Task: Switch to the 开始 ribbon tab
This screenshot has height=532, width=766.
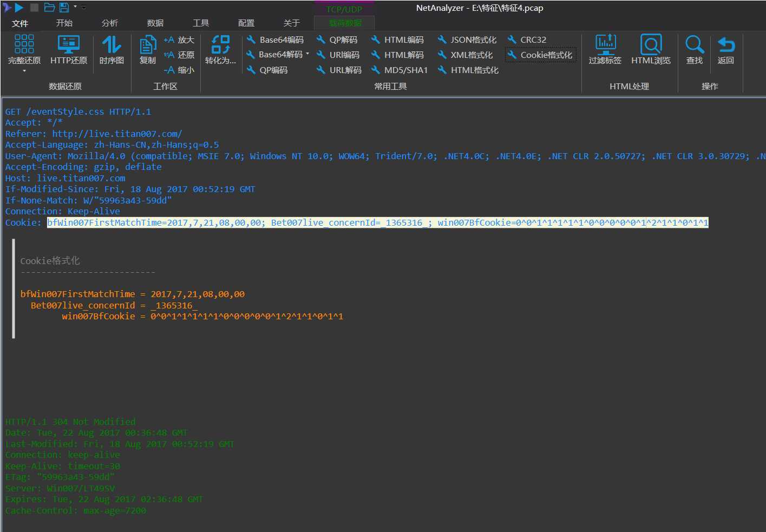Action: click(x=64, y=23)
